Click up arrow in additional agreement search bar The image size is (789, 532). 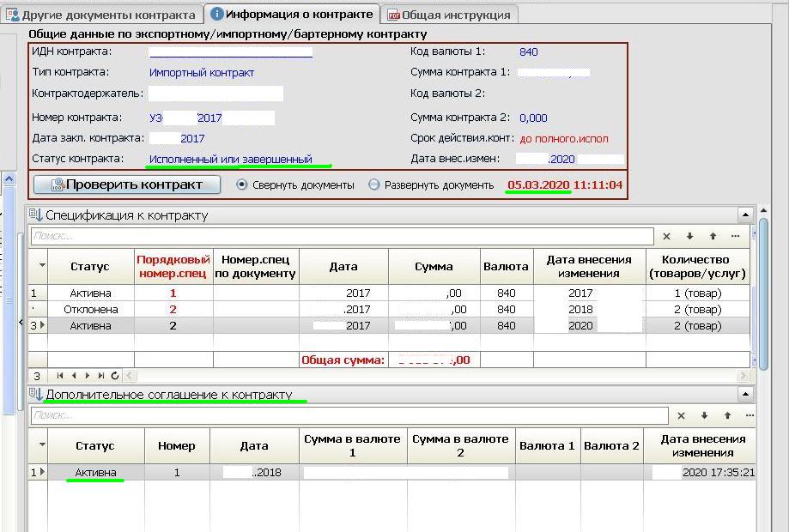727,415
